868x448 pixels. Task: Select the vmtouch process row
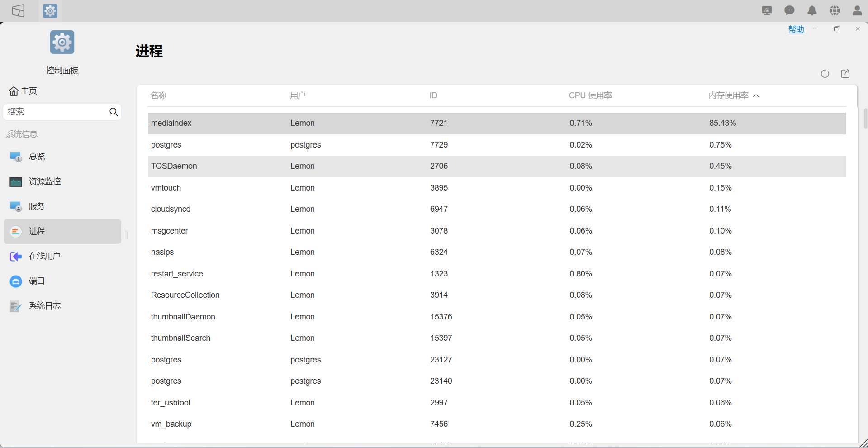[497, 188]
